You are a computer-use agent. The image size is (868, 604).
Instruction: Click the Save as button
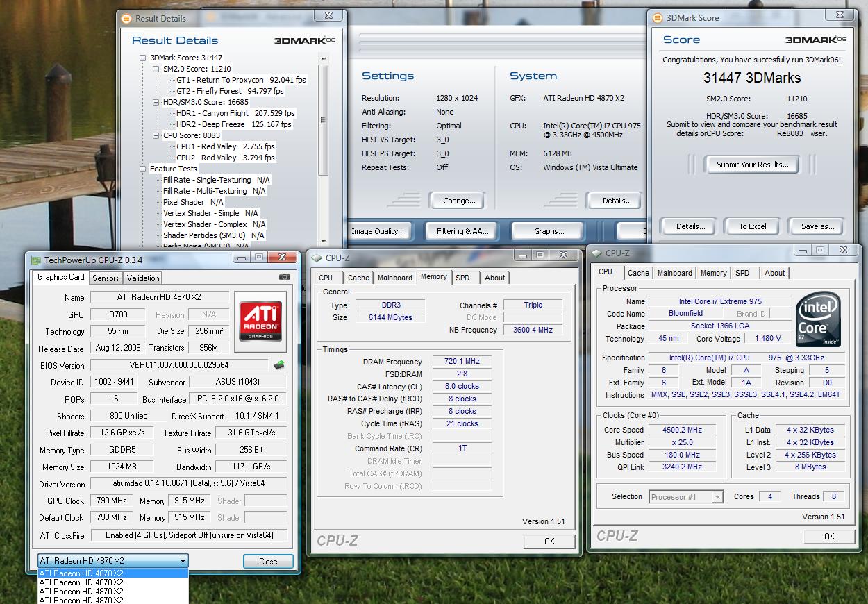click(x=817, y=226)
